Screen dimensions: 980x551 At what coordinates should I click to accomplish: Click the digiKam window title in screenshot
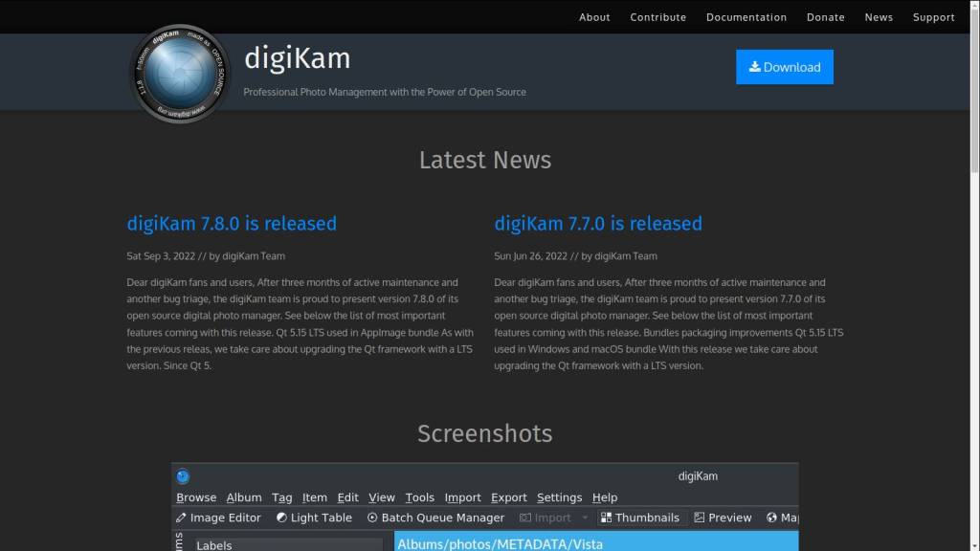pos(698,476)
